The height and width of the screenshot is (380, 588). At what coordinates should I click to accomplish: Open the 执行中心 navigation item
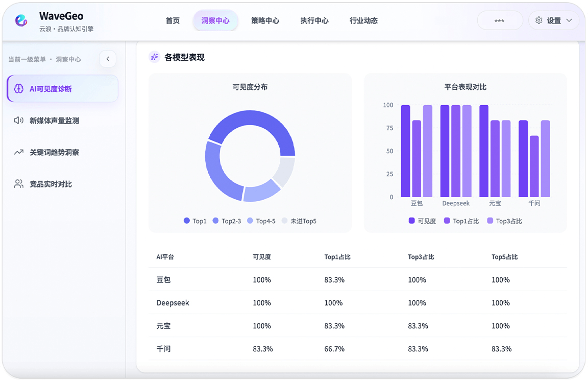click(314, 21)
